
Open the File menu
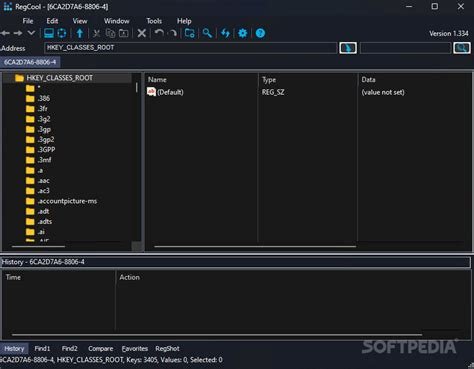point(28,21)
